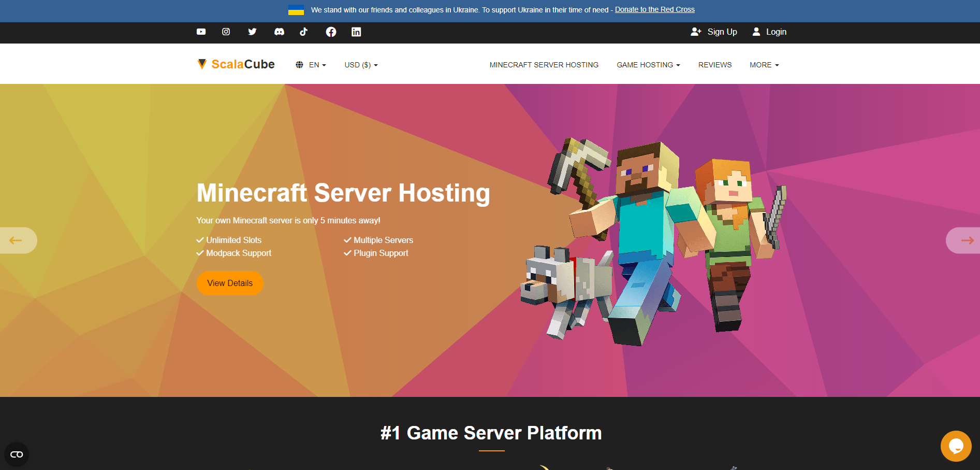The image size is (980, 470).
Task: Open the Facebook icon link
Action: 331,32
